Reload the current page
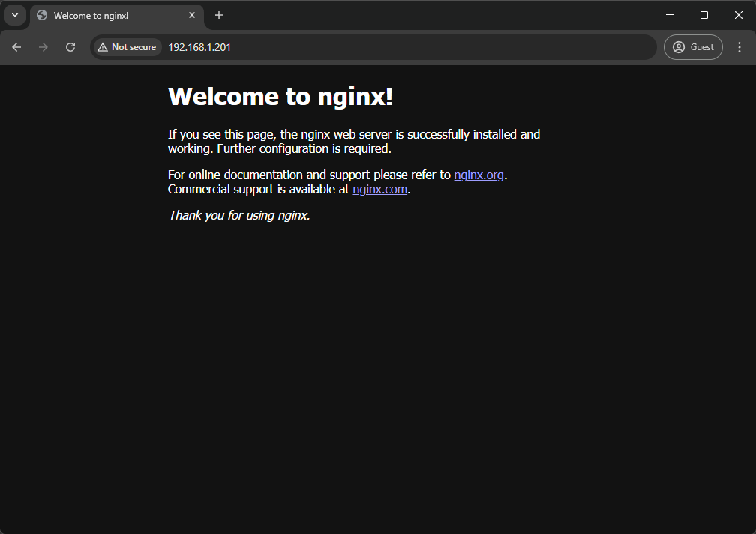 [70, 47]
